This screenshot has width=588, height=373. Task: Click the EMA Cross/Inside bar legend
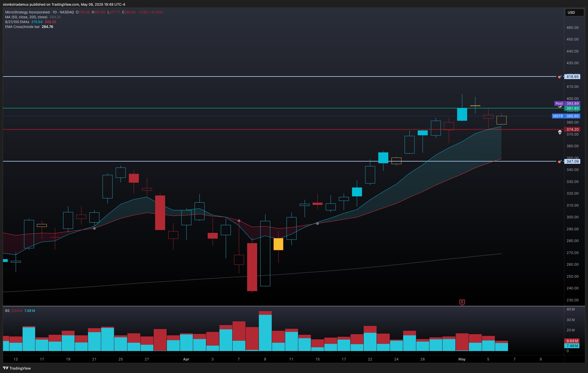(x=22, y=27)
